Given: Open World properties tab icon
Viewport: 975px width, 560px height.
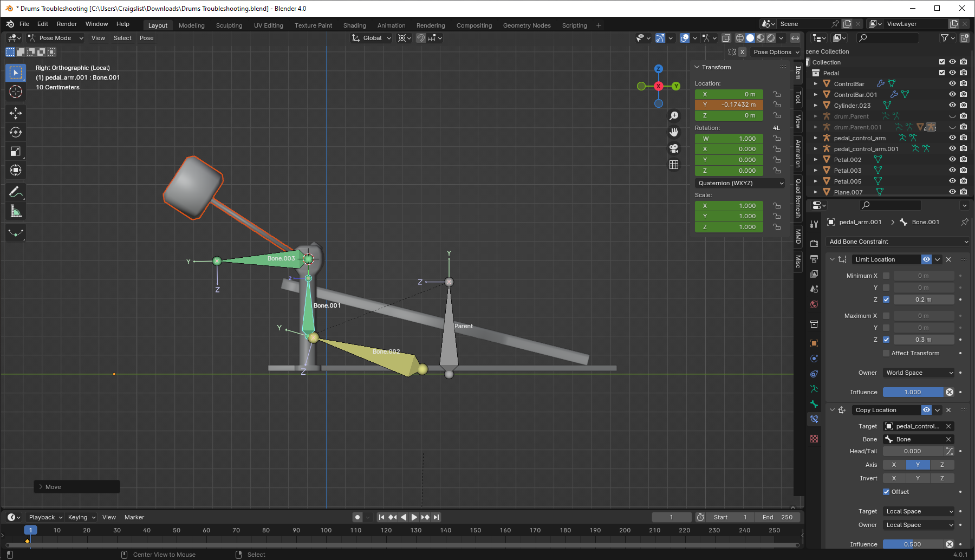Looking at the screenshot, I should [x=814, y=304].
